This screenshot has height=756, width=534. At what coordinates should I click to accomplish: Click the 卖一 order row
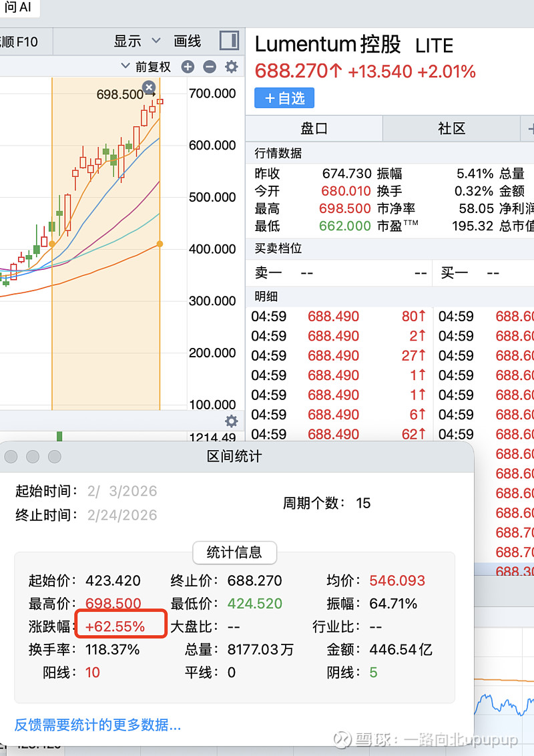click(339, 273)
